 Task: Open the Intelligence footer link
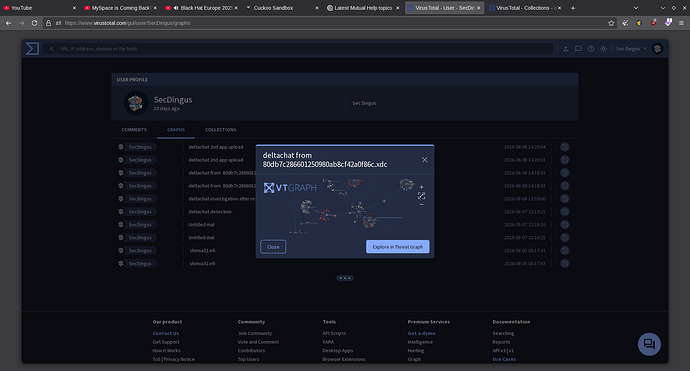(420, 342)
